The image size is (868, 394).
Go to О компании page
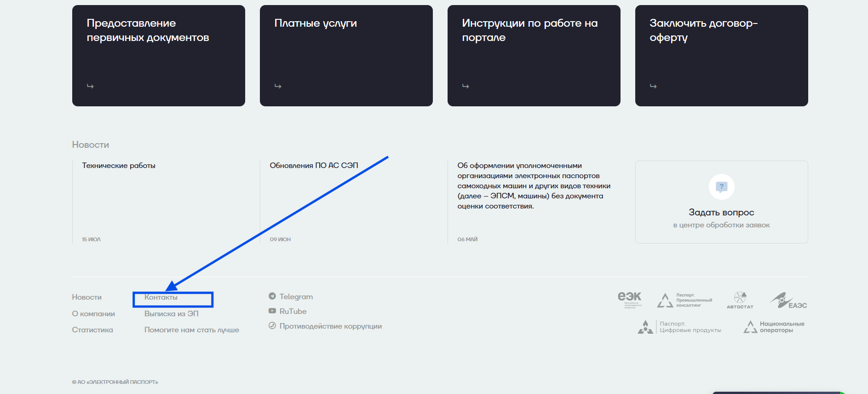(x=93, y=314)
